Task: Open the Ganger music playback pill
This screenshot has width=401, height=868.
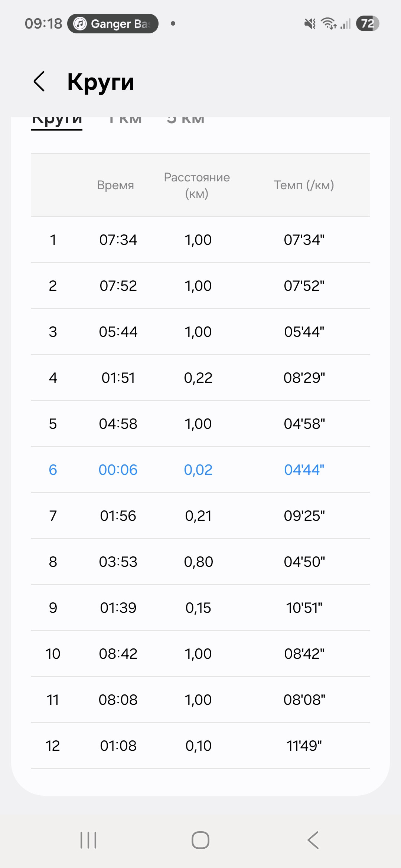Action: (113, 24)
